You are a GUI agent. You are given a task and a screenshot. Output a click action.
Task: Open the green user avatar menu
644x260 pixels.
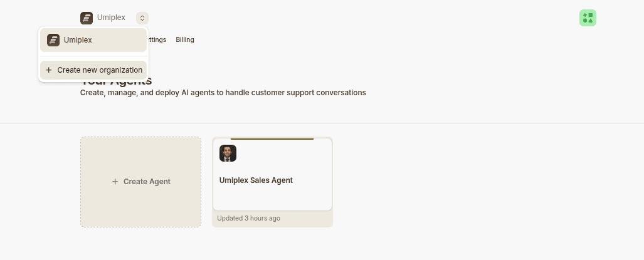(588, 18)
